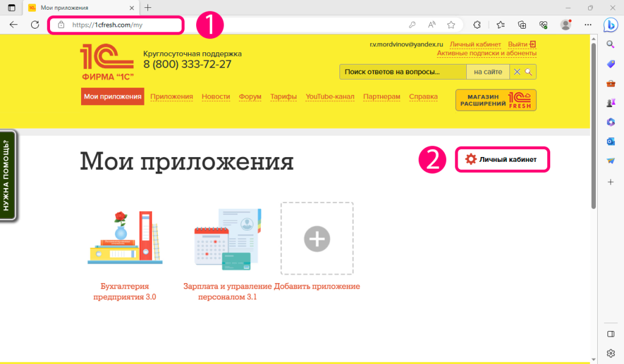Open browser Extensions puzzle icon
The width and height of the screenshot is (624, 364).
click(x=477, y=24)
